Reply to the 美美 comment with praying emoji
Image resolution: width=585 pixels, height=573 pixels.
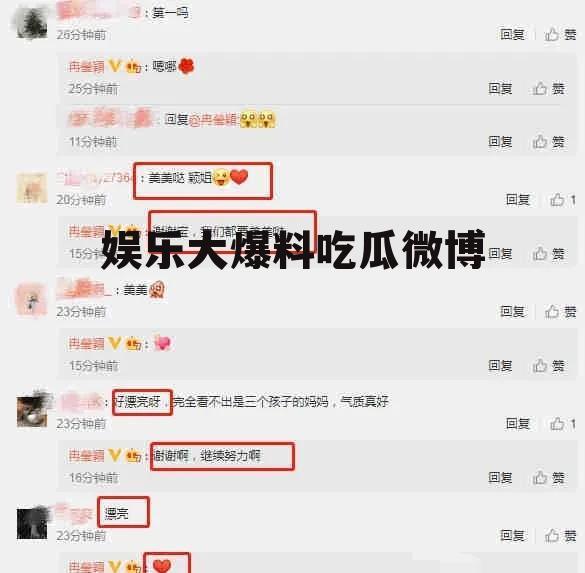tap(512, 311)
